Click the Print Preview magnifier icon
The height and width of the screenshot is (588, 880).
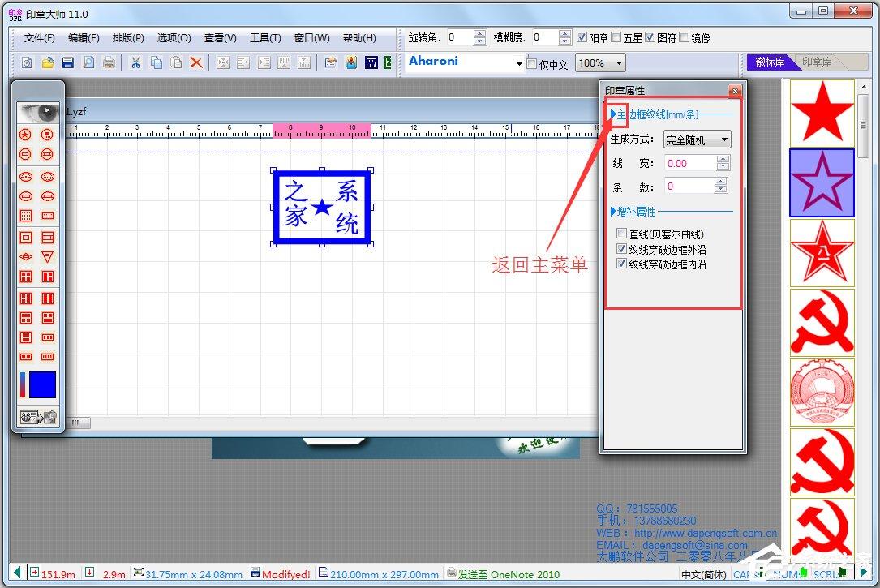88,62
